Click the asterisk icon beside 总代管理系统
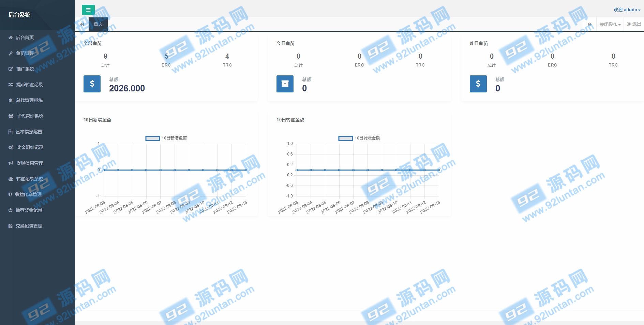 [11, 101]
